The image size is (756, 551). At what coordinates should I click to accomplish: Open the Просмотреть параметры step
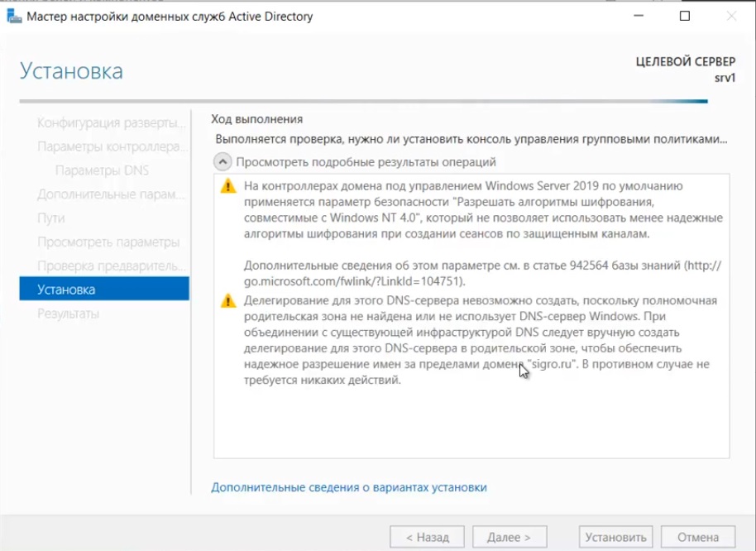[108, 242]
